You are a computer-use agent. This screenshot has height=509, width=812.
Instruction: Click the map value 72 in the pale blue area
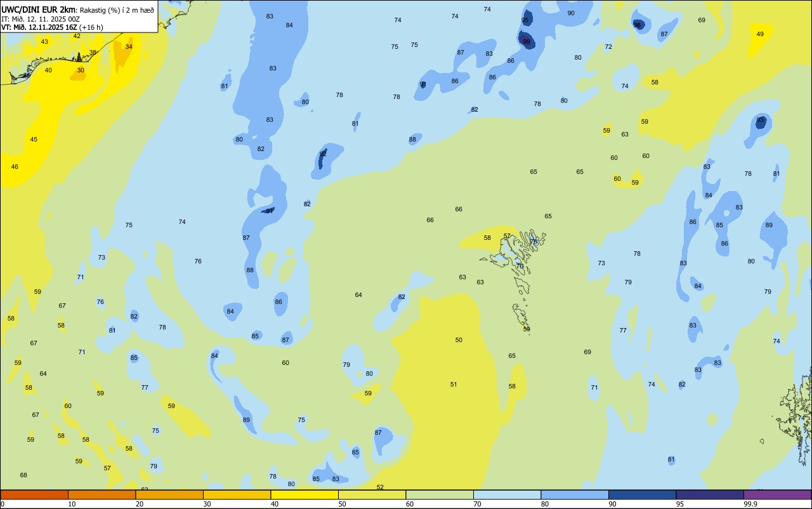point(608,47)
